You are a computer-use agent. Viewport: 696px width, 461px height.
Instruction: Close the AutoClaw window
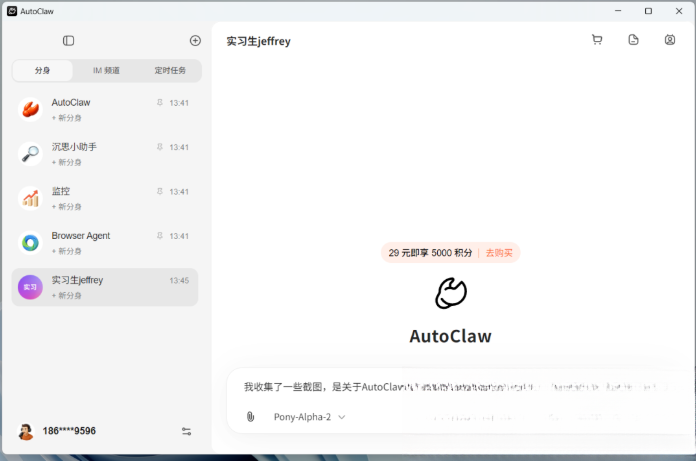pos(679,11)
